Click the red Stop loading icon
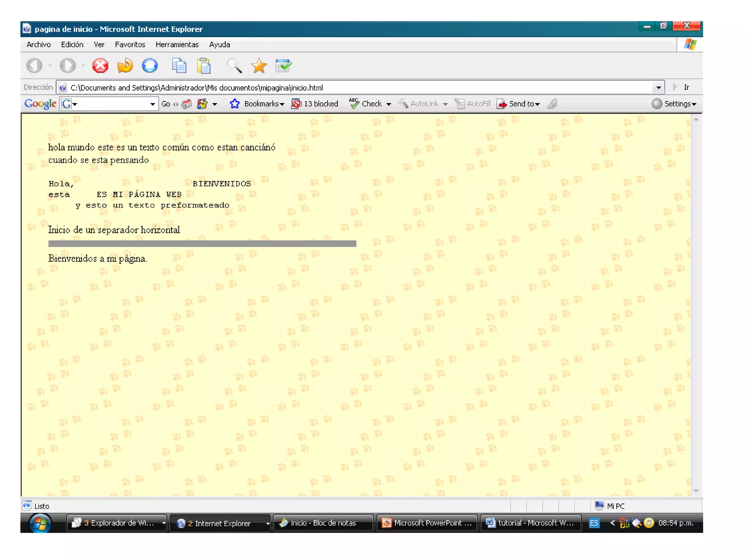This screenshot has width=747, height=560. pyautogui.click(x=100, y=66)
